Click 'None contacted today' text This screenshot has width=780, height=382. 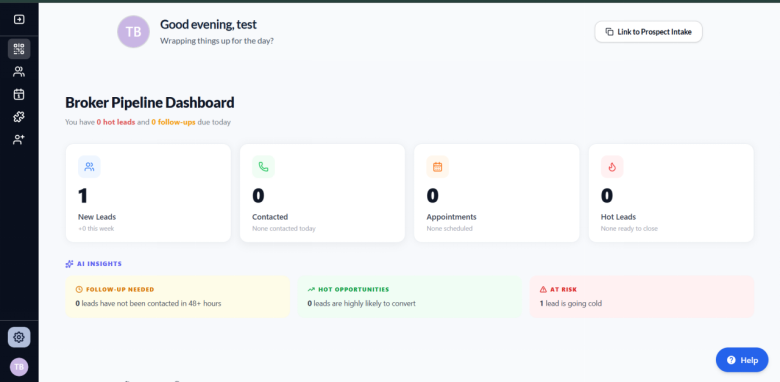click(284, 229)
